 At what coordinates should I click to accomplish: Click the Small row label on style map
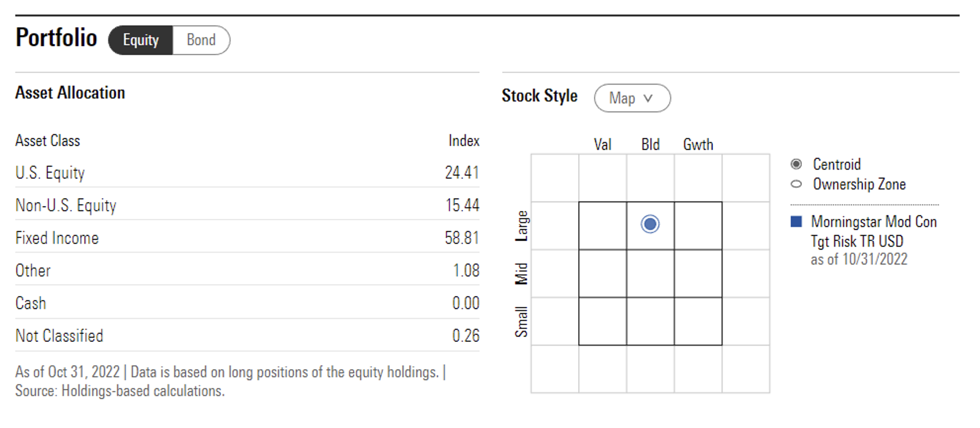(x=521, y=322)
